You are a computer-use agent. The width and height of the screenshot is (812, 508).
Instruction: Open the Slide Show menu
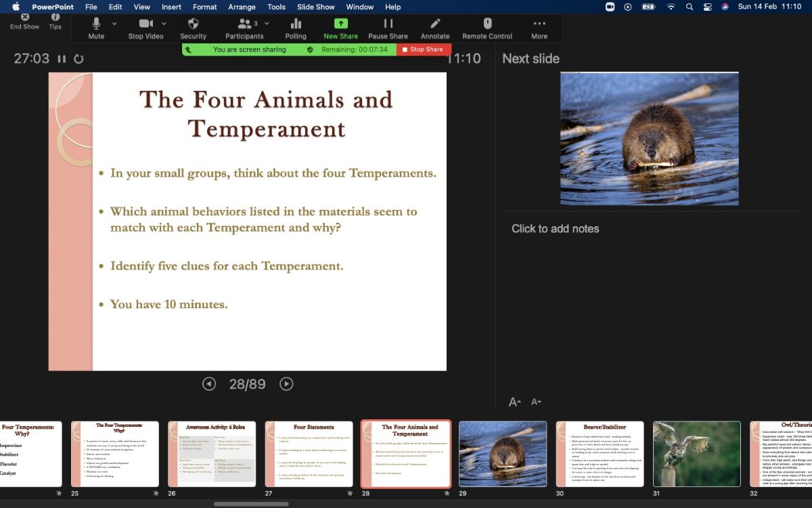316,7
